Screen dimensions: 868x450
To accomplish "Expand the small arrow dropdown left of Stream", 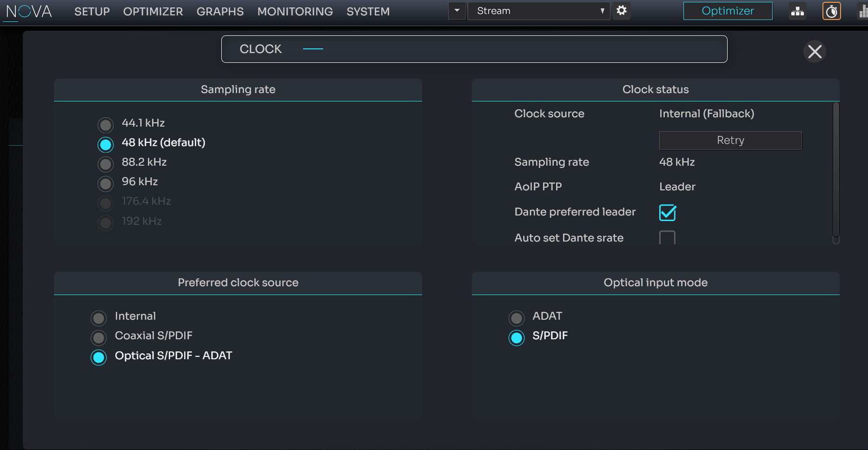I will (x=457, y=11).
